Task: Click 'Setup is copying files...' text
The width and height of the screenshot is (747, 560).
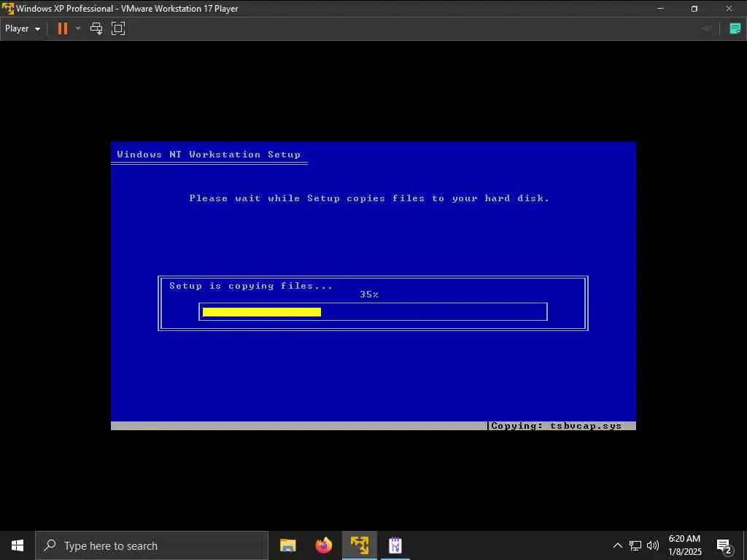Action: click(251, 286)
